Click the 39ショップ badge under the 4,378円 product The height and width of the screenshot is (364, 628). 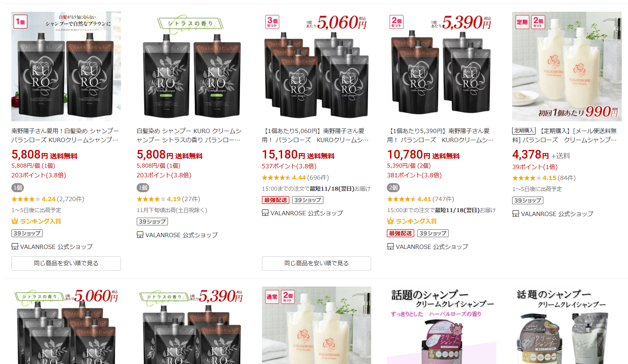pos(528,200)
